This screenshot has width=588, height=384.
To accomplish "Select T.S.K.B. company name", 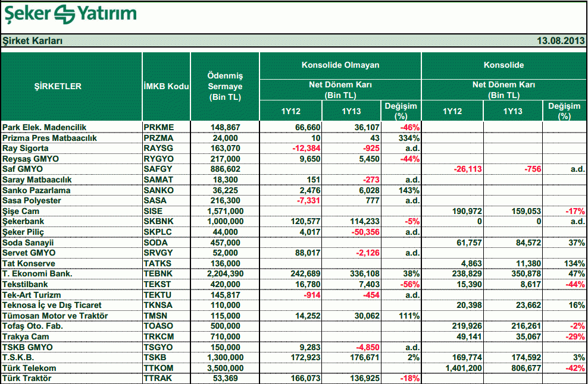I will click(x=18, y=357).
